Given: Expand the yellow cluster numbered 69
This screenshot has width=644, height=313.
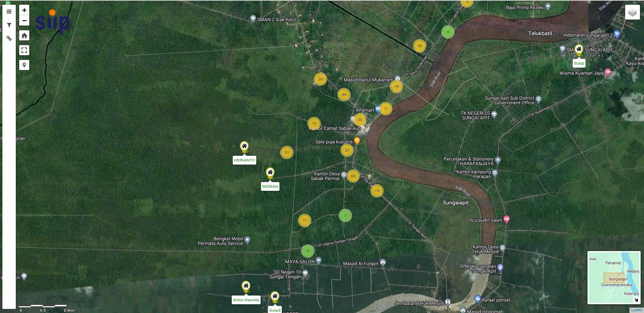Looking at the screenshot, I should click(353, 176).
